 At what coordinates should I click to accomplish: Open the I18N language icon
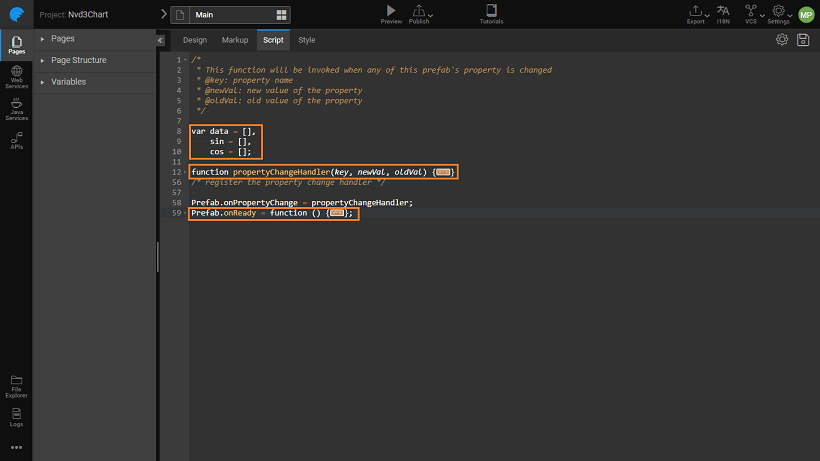click(x=723, y=11)
